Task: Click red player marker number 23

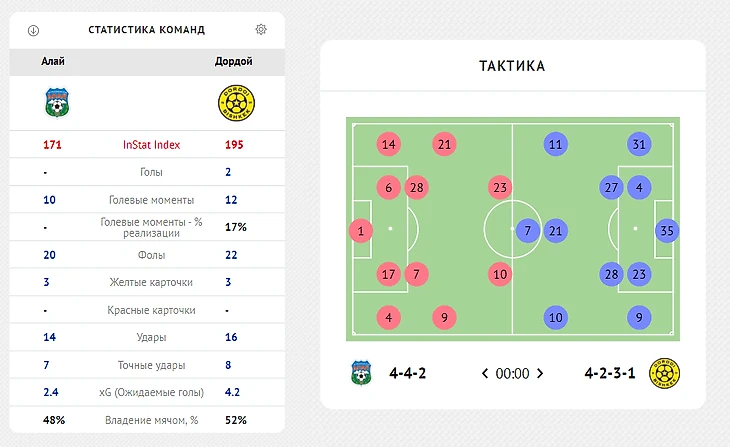Action: pyautogui.click(x=501, y=187)
